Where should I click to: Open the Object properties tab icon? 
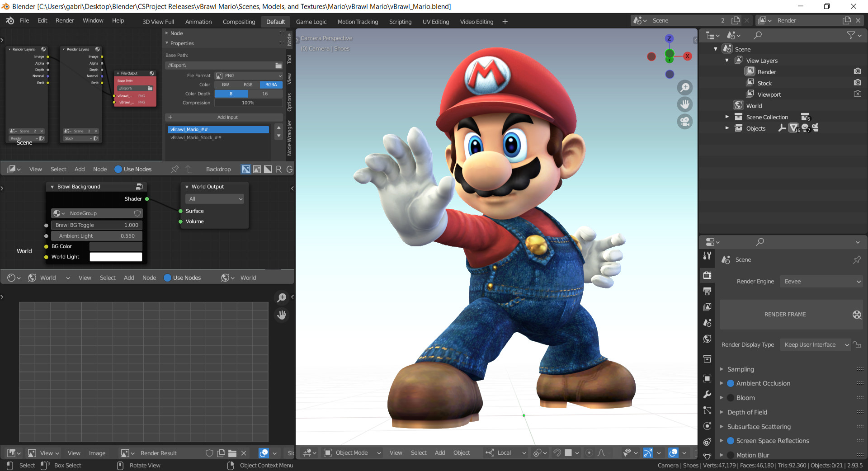[708, 378]
